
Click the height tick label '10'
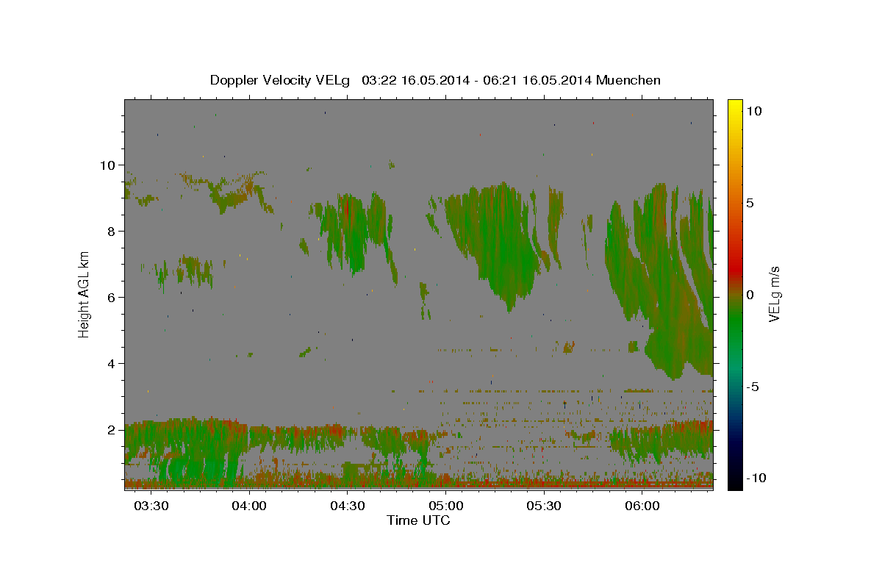107,165
